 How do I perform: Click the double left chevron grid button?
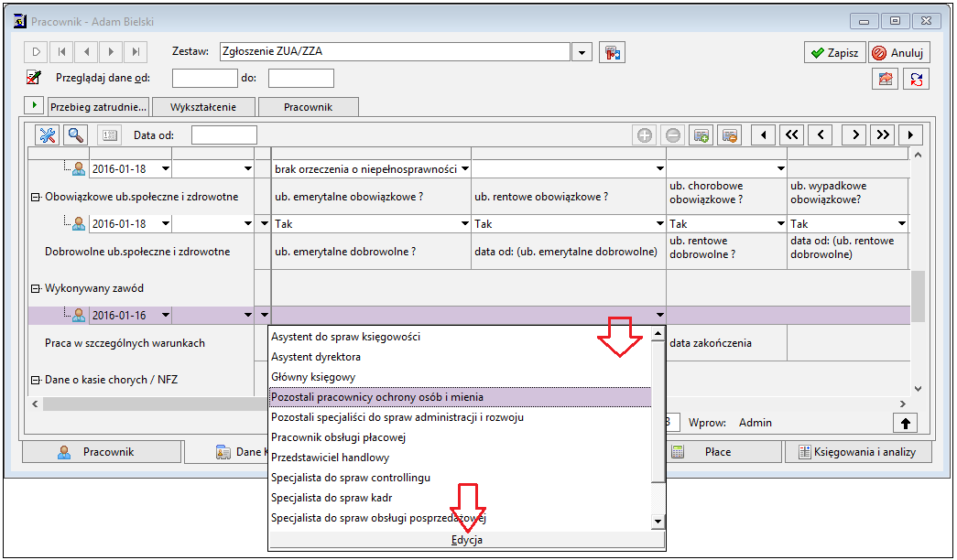pos(791,135)
